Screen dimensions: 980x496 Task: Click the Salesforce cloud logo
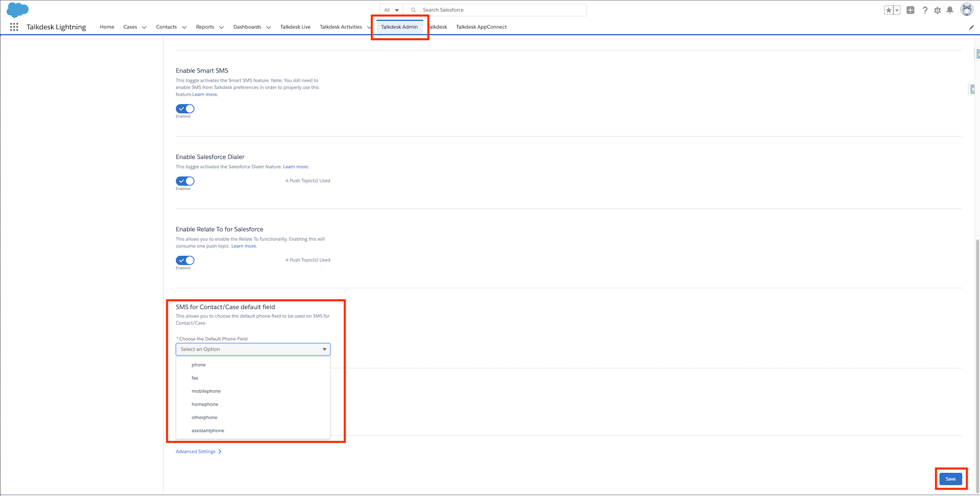point(17,10)
